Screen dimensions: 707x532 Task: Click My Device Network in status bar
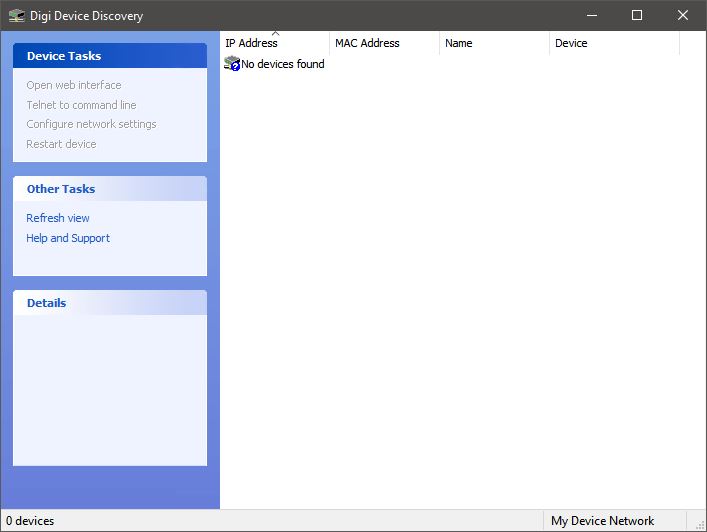(602, 521)
